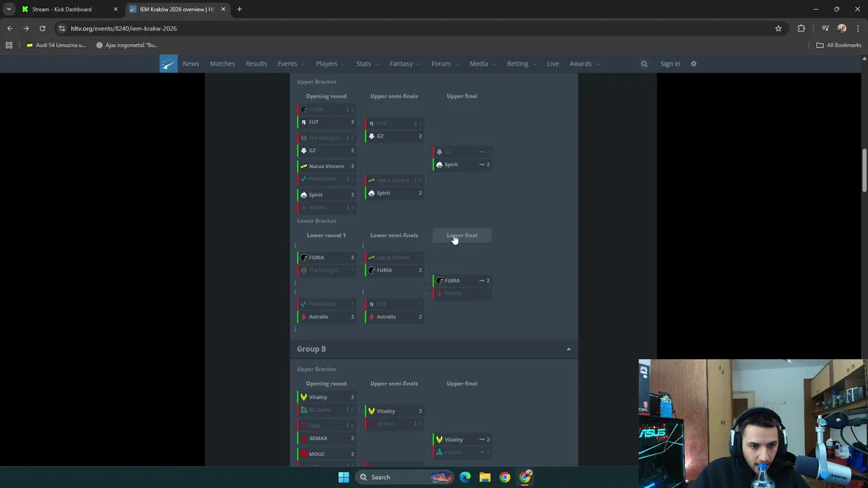Expand the Forum dropdown menu
This screenshot has width=868, height=488.
445,64
